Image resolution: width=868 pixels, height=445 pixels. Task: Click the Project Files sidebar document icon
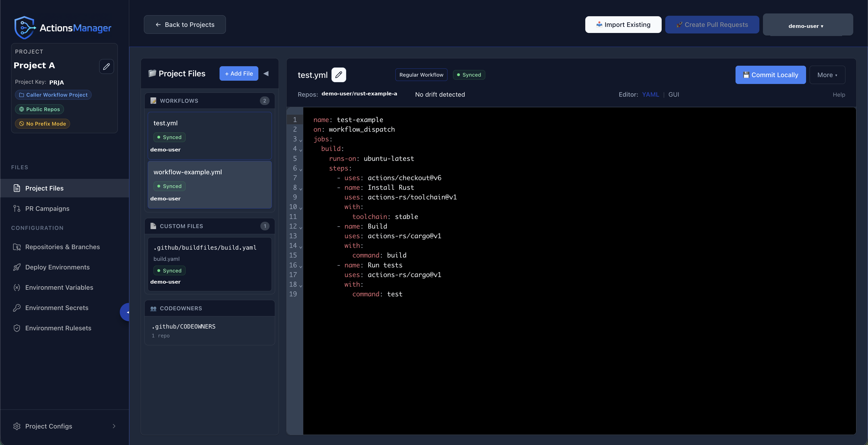[x=17, y=188]
